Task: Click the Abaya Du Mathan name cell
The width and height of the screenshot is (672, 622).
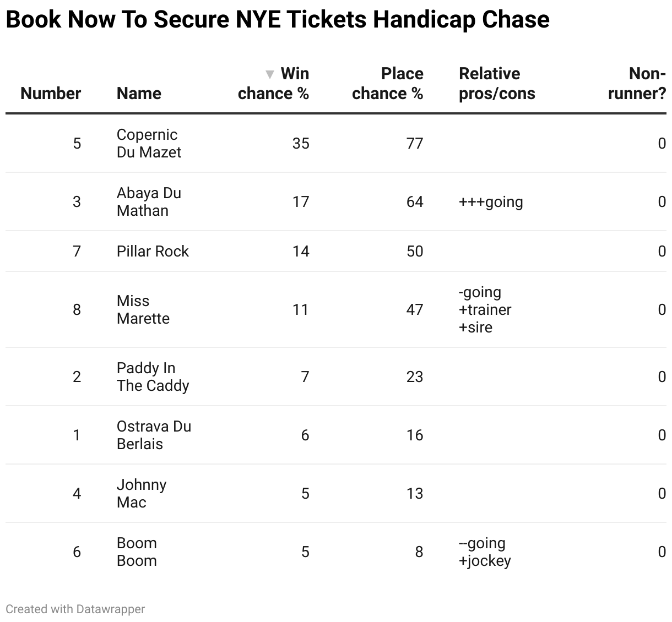Action: click(x=149, y=201)
